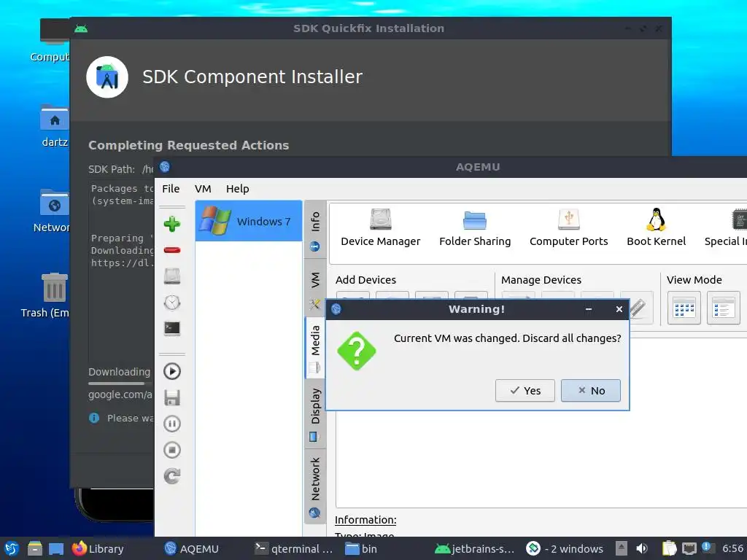This screenshot has height=560, width=747.
Task: Pause the VM with the pause icon
Action: tap(172, 424)
